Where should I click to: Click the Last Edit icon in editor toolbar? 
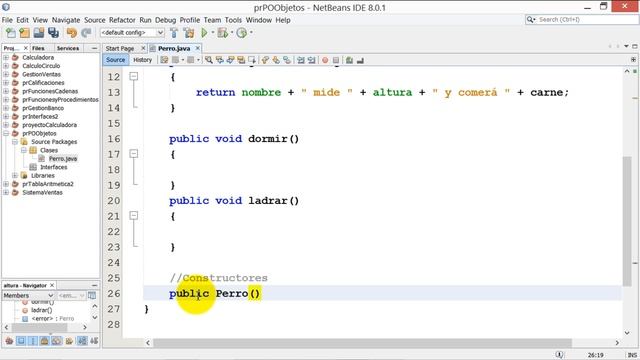[164, 60]
